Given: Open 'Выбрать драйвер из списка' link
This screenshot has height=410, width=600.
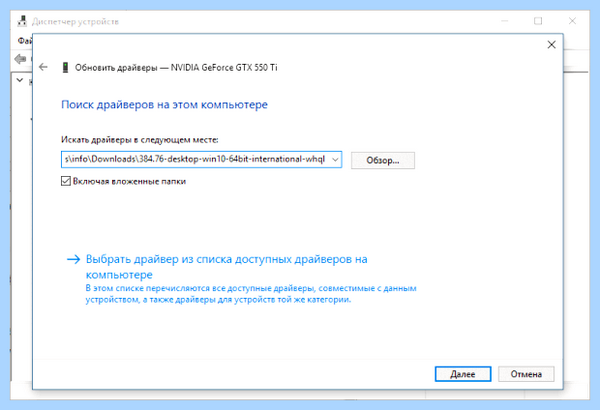Looking at the screenshot, I should (x=226, y=267).
